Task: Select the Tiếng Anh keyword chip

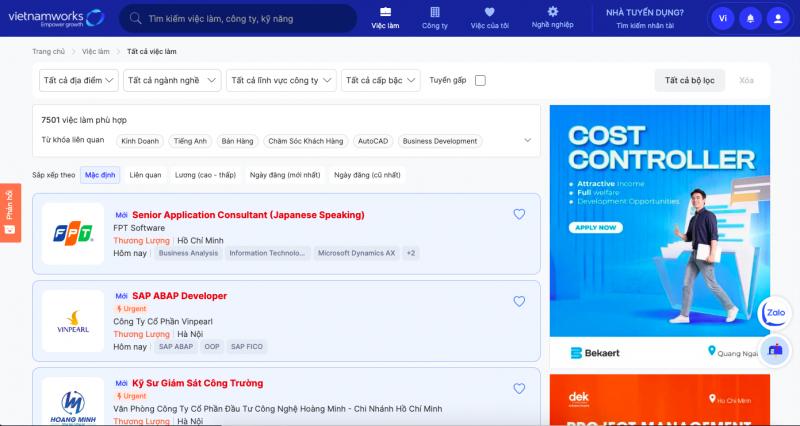Action: 190,141
